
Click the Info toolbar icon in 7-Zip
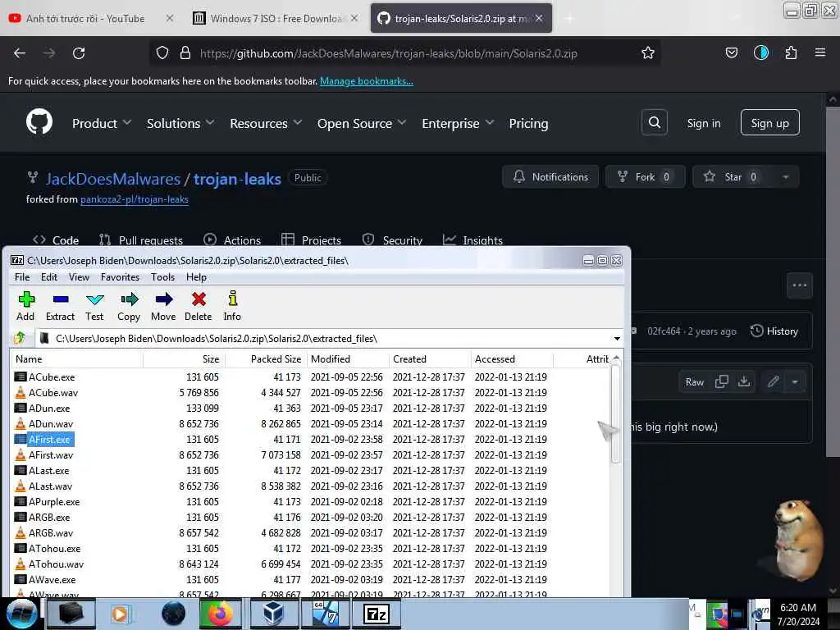pyautogui.click(x=232, y=306)
